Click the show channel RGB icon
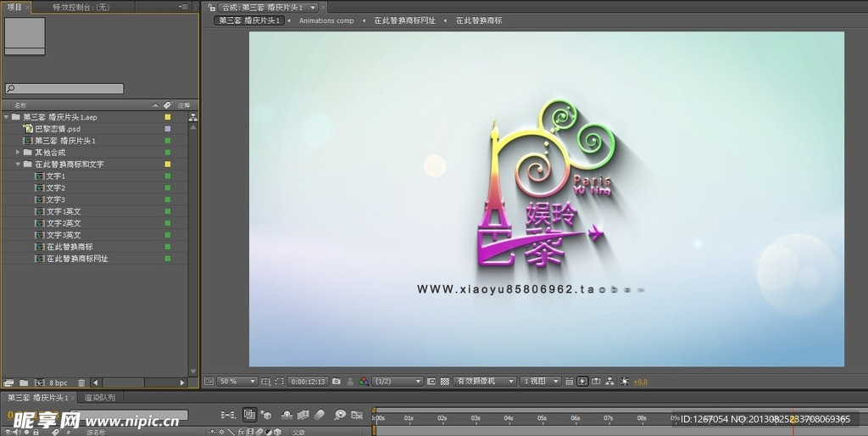The height and width of the screenshot is (436, 868). [x=364, y=382]
